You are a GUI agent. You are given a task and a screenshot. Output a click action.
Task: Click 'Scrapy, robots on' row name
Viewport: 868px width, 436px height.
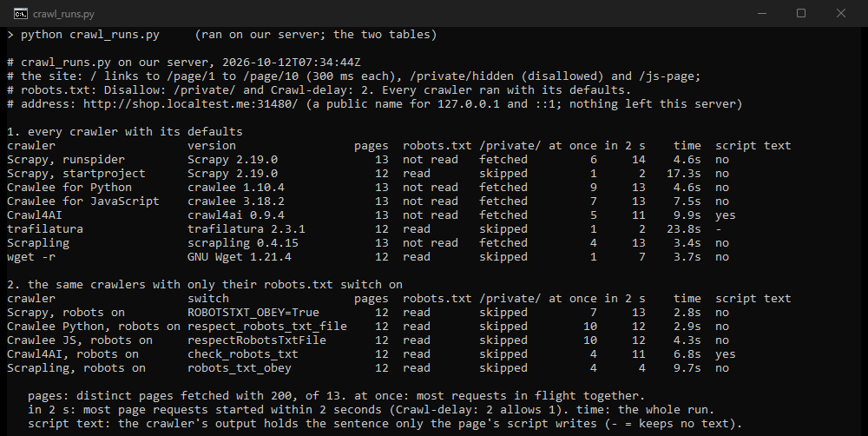point(66,313)
